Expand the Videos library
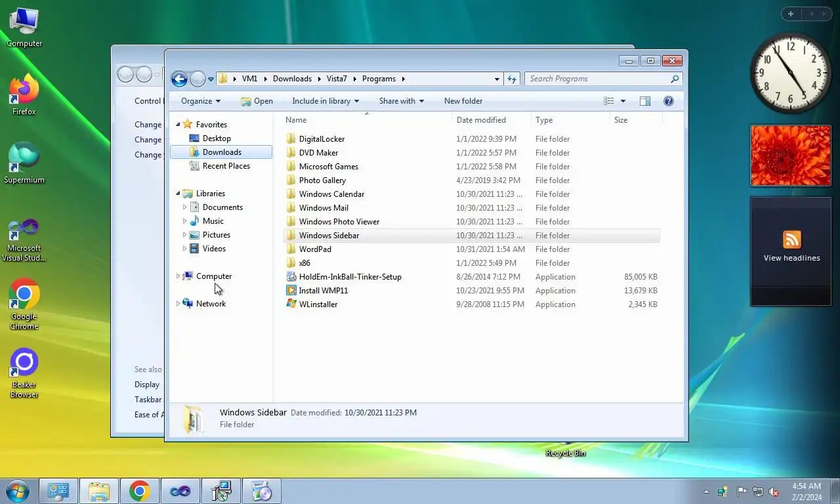Image resolution: width=840 pixels, height=504 pixels. pyautogui.click(x=184, y=249)
